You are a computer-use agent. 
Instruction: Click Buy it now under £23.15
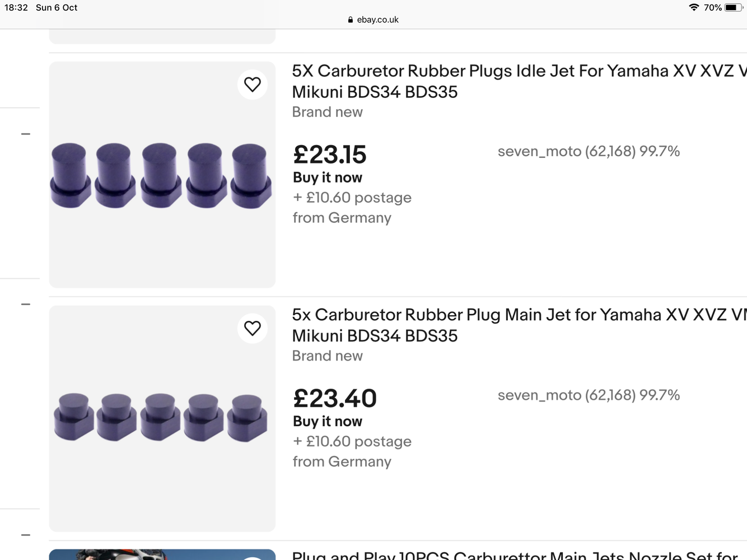[x=328, y=178]
